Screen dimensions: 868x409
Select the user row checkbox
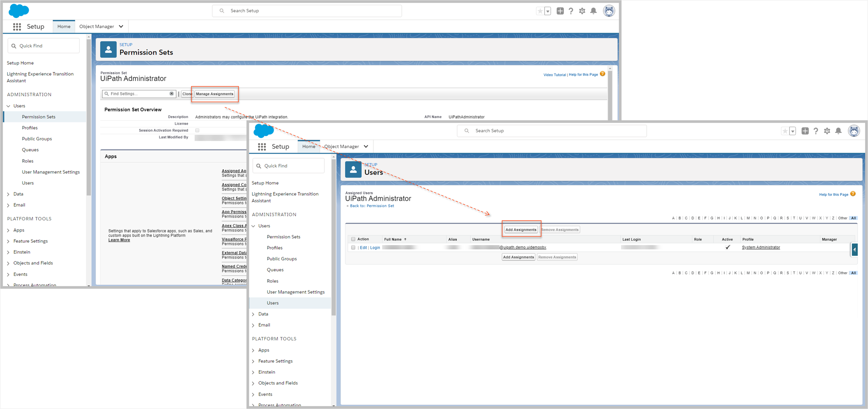point(353,247)
